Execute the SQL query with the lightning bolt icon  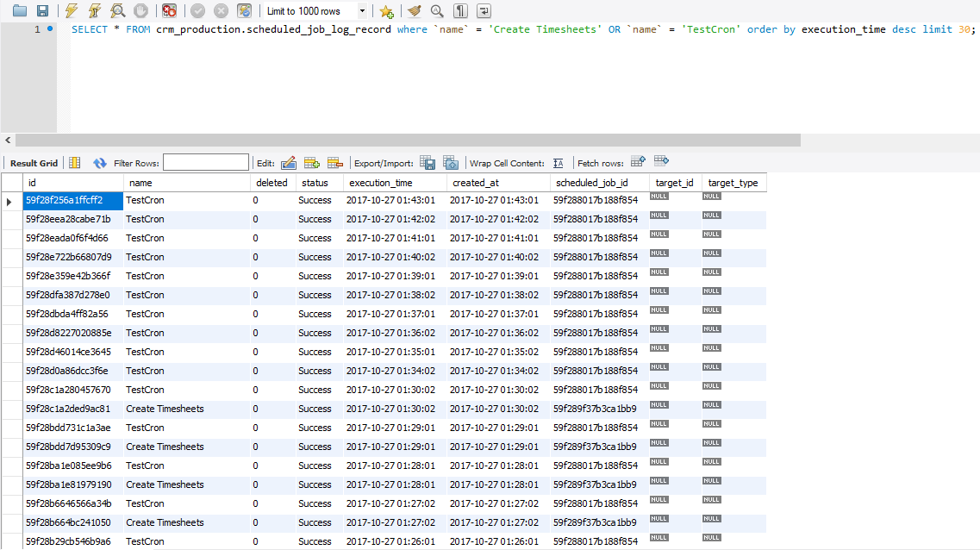click(71, 10)
